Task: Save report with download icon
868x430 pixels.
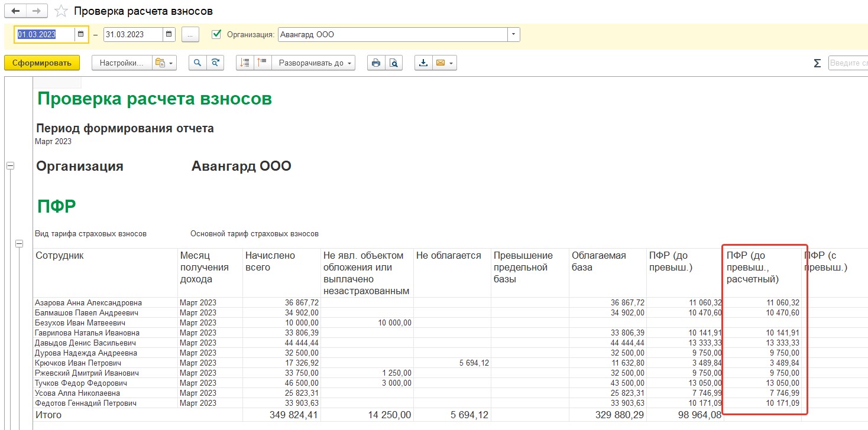Action: [x=423, y=63]
